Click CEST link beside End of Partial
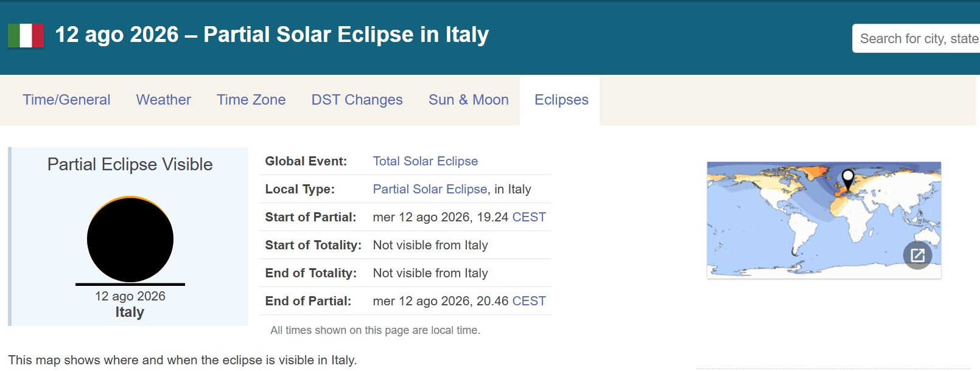 (529, 301)
